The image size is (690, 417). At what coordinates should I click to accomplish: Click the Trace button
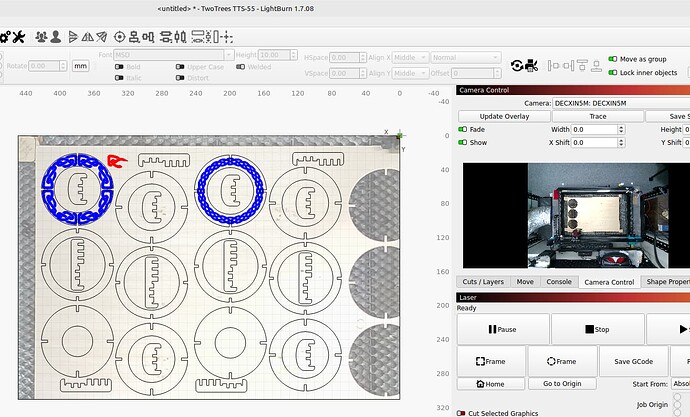click(598, 116)
